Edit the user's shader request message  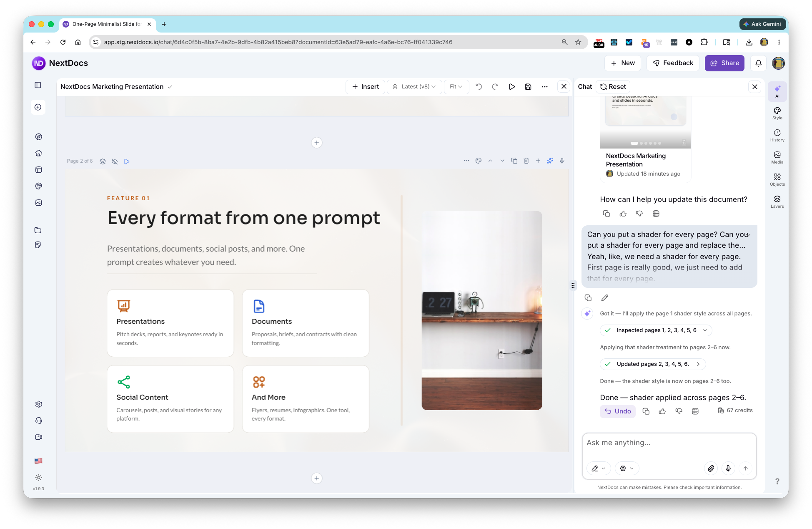click(605, 298)
